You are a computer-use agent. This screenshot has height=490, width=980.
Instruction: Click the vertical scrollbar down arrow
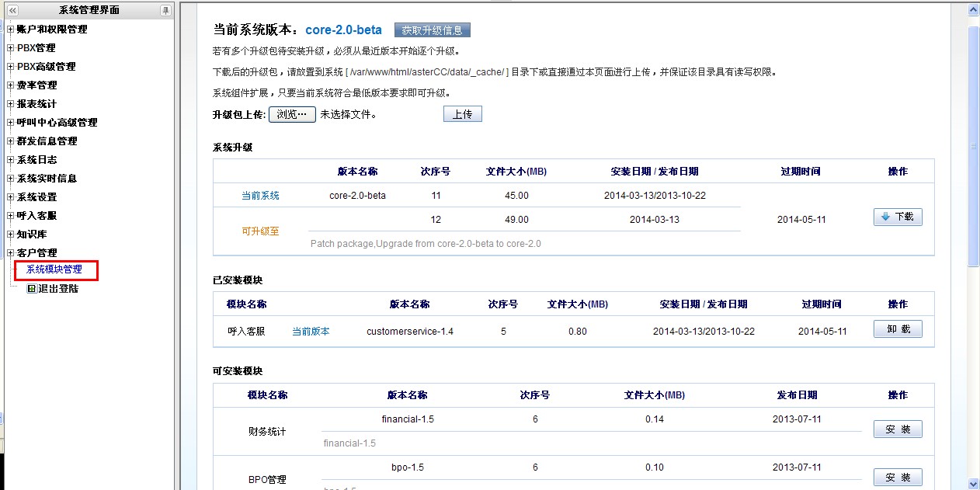tap(973, 483)
